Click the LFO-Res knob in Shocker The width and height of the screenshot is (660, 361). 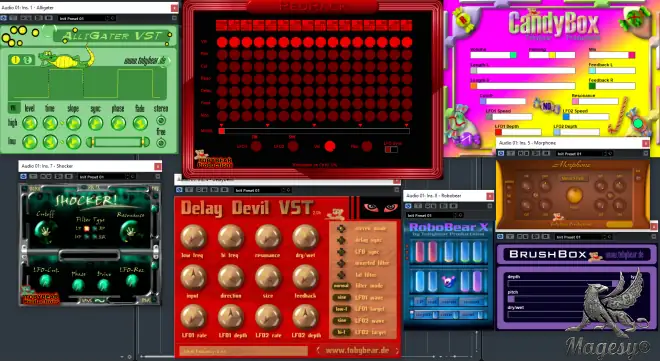(131, 281)
